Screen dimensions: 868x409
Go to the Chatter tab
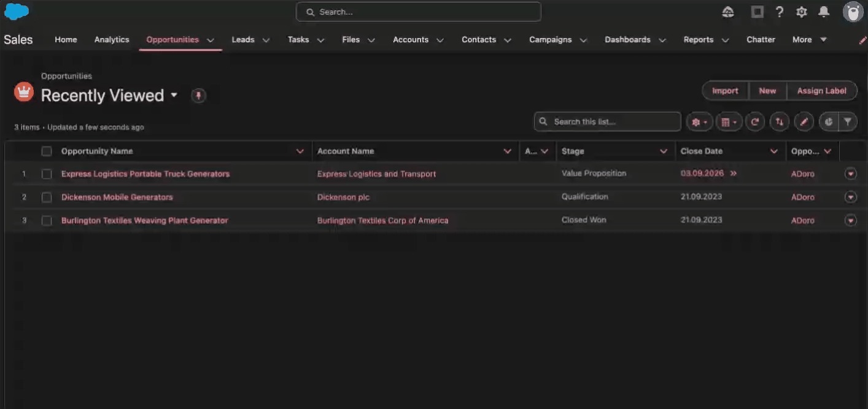tap(761, 40)
